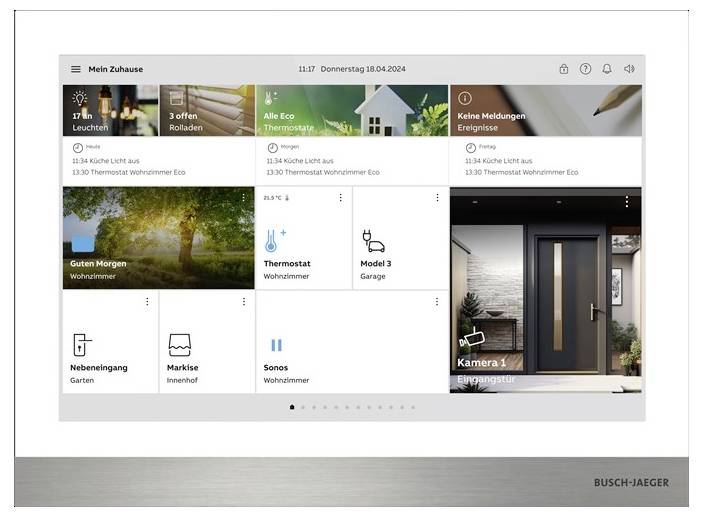
Task: Select the Alle Eco Thermostate tile
Action: [x=352, y=110]
